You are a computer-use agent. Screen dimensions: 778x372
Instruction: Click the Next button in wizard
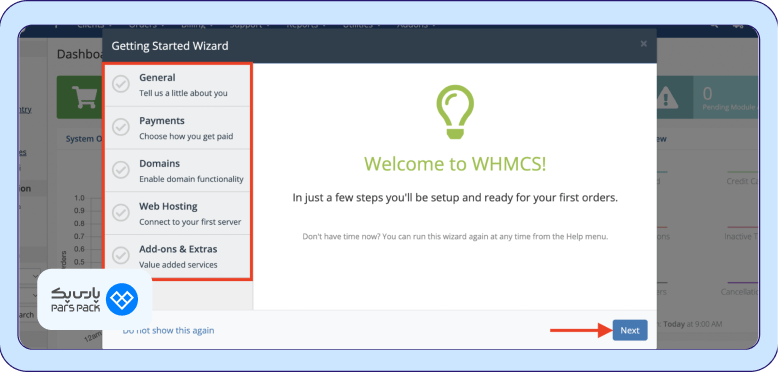pyautogui.click(x=630, y=330)
